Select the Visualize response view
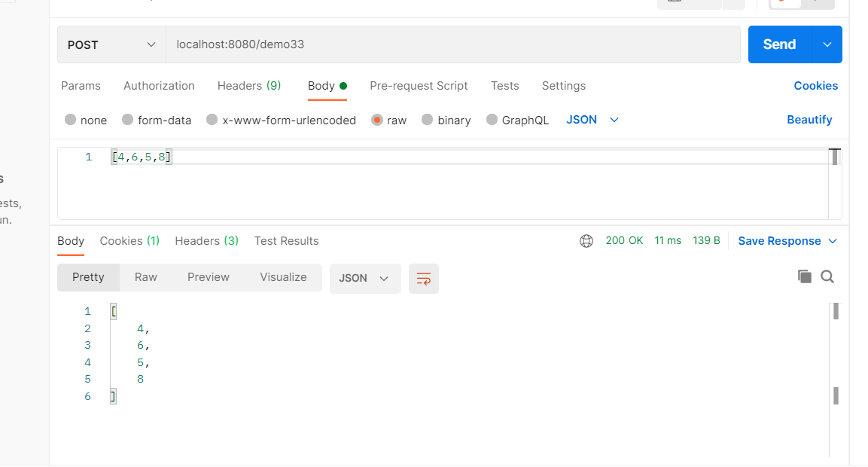 (283, 277)
